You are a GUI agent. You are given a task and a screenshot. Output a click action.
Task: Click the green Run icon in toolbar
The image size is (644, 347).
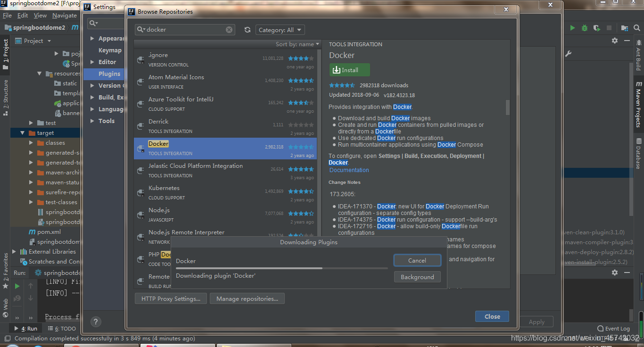click(x=572, y=28)
